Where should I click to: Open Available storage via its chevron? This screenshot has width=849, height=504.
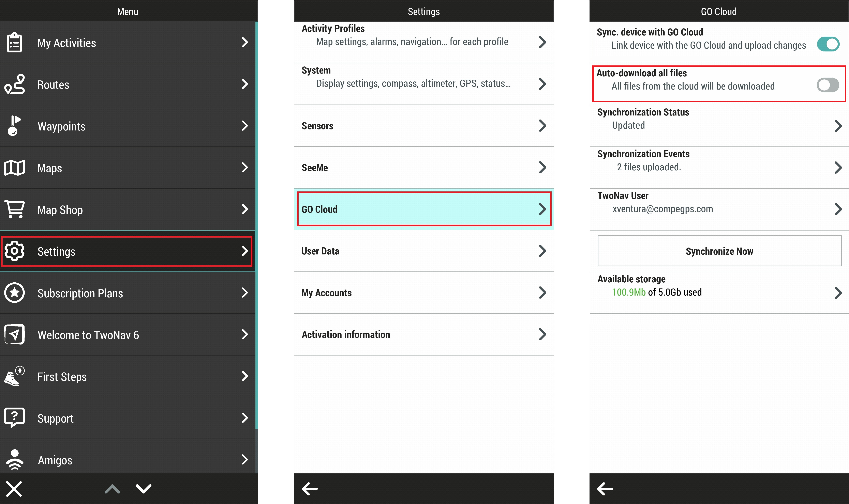coord(838,293)
